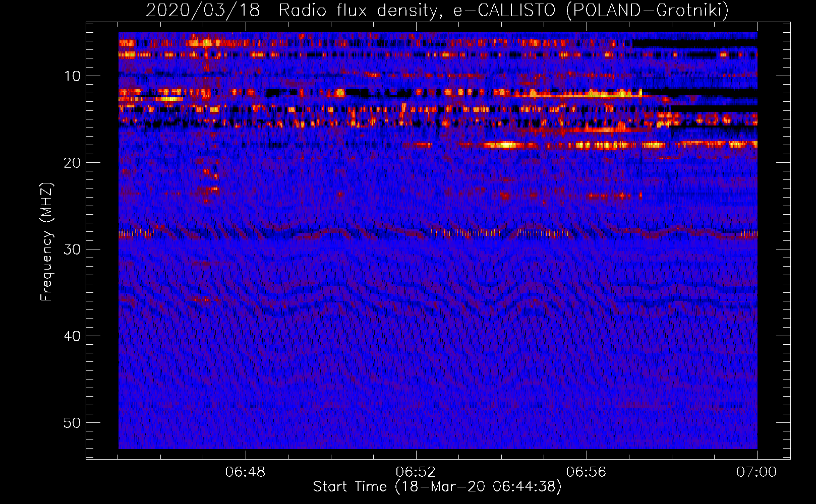Click the 06:56 time tick label
816x504 pixels.
point(586,472)
